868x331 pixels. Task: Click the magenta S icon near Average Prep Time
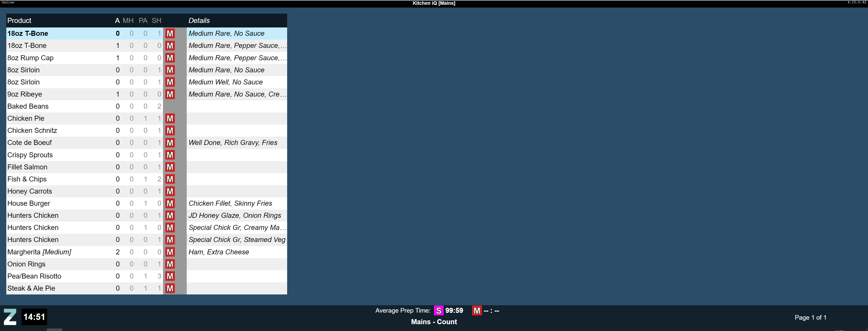coord(438,311)
